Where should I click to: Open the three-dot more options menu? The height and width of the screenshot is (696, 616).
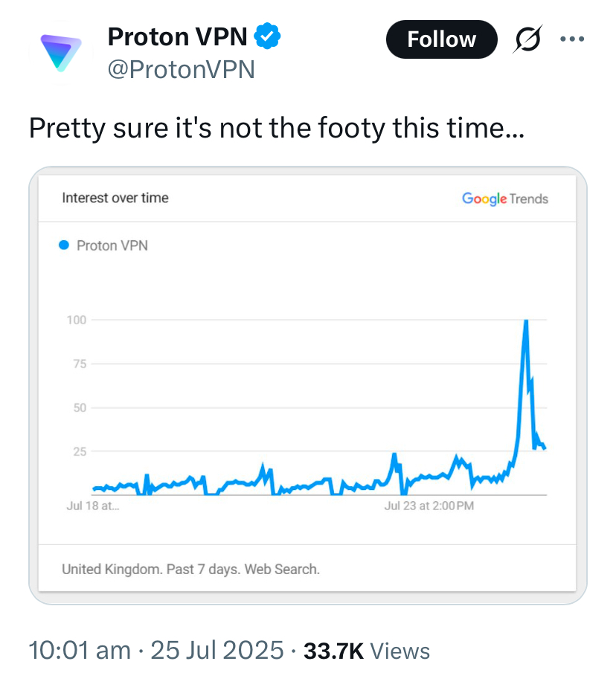point(571,39)
